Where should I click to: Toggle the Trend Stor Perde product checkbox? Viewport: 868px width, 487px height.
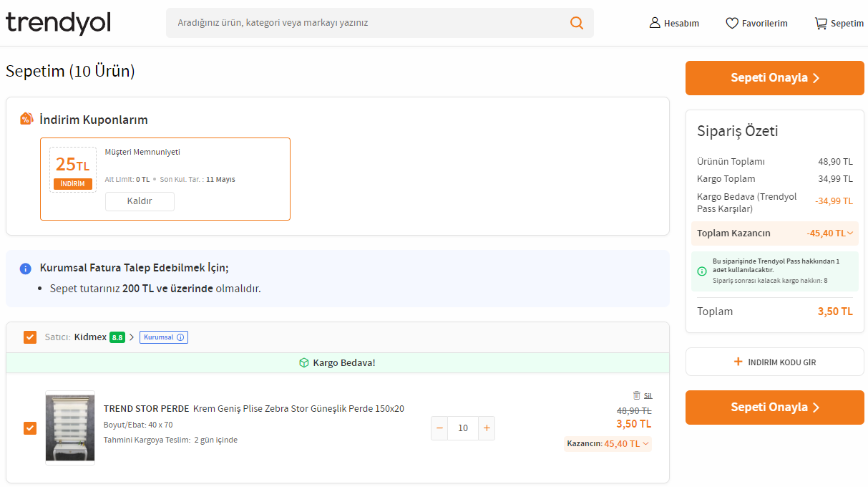click(30, 428)
